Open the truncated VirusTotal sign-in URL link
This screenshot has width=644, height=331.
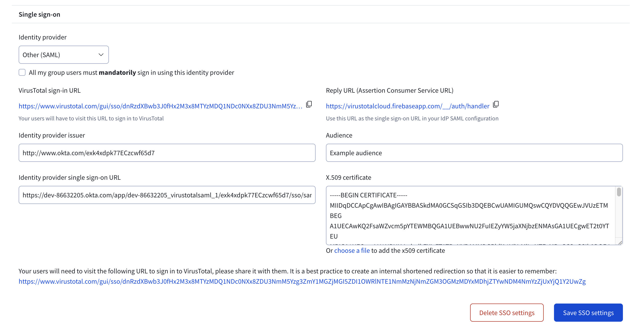(160, 106)
